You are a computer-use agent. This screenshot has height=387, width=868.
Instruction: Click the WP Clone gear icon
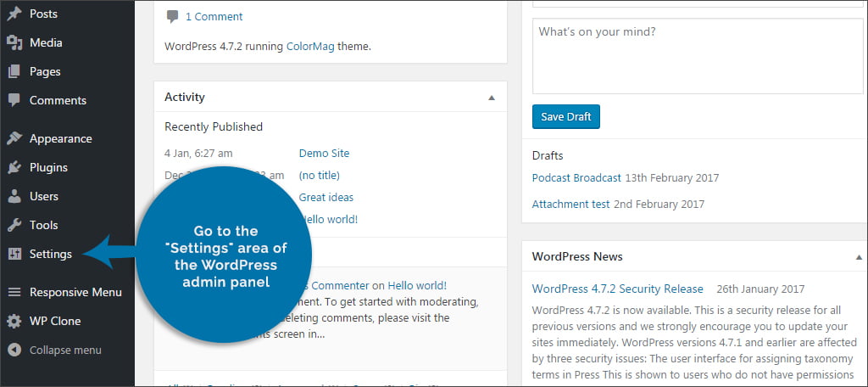[14, 321]
